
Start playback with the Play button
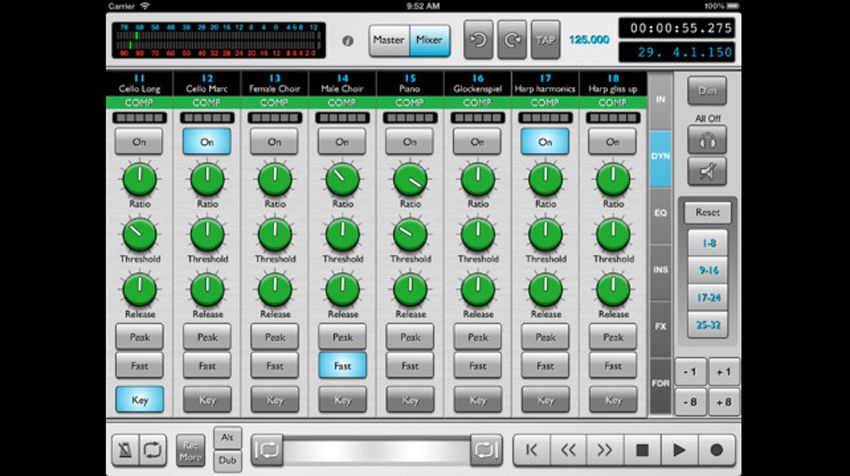(679, 450)
